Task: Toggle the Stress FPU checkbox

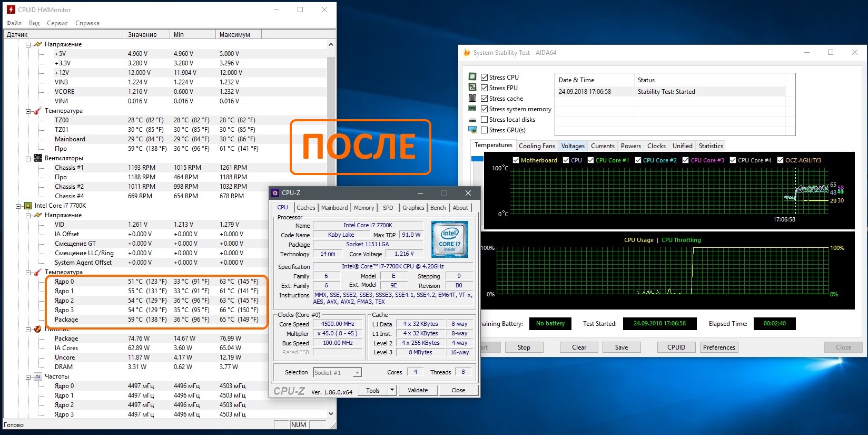Action: [x=484, y=88]
